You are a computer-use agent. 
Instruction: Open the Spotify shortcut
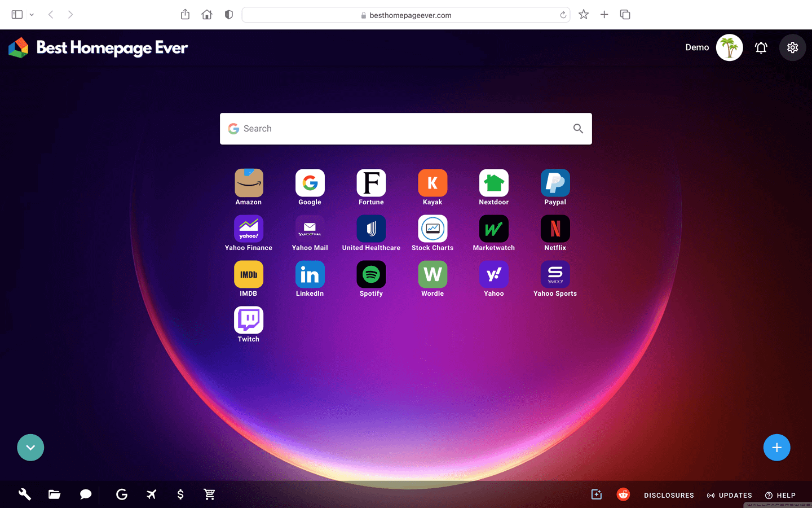[x=371, y=274]
